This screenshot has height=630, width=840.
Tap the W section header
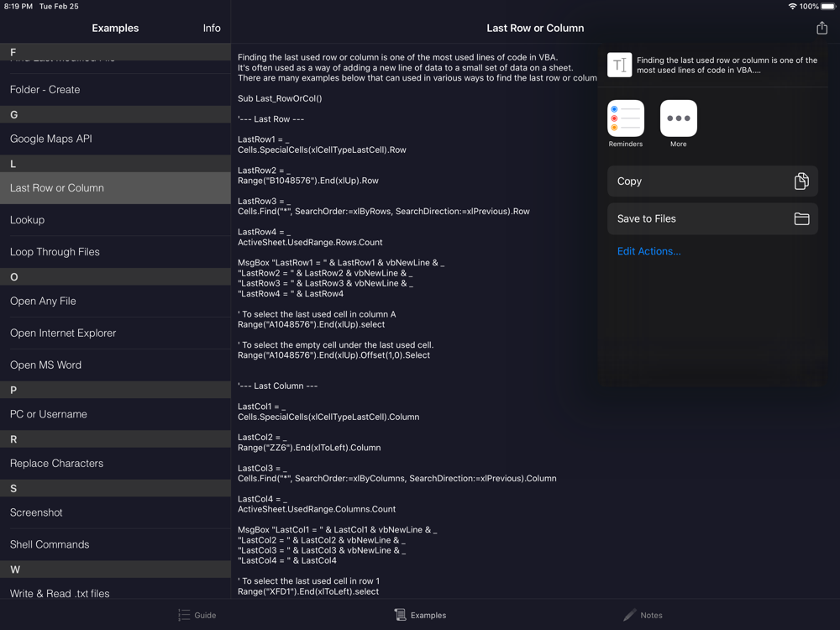pyautogui.click(x=115, y=569)
